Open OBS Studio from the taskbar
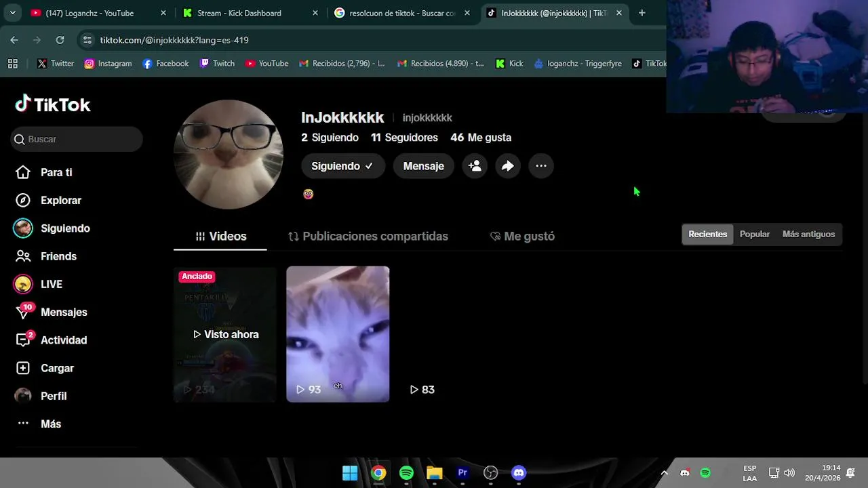868x488 pixels. [491, 473]
